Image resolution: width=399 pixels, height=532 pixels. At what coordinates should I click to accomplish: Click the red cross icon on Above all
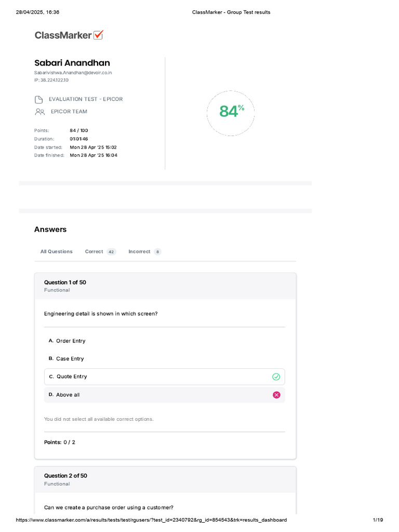pos(276,395)
